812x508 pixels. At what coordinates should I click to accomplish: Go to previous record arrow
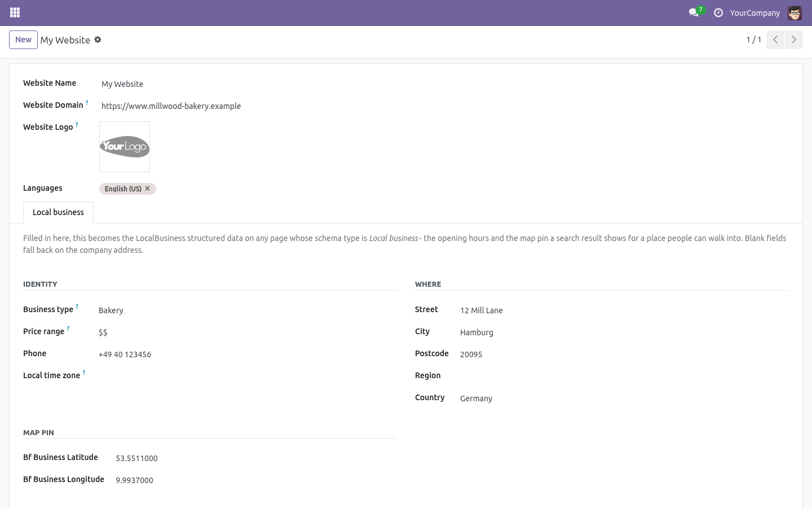coord(775,40)
